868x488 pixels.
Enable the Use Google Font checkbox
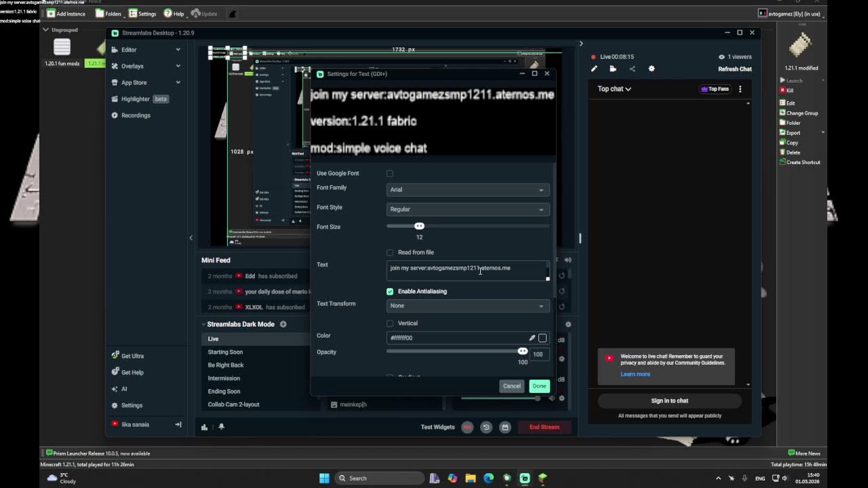click(x=390, y=174)
